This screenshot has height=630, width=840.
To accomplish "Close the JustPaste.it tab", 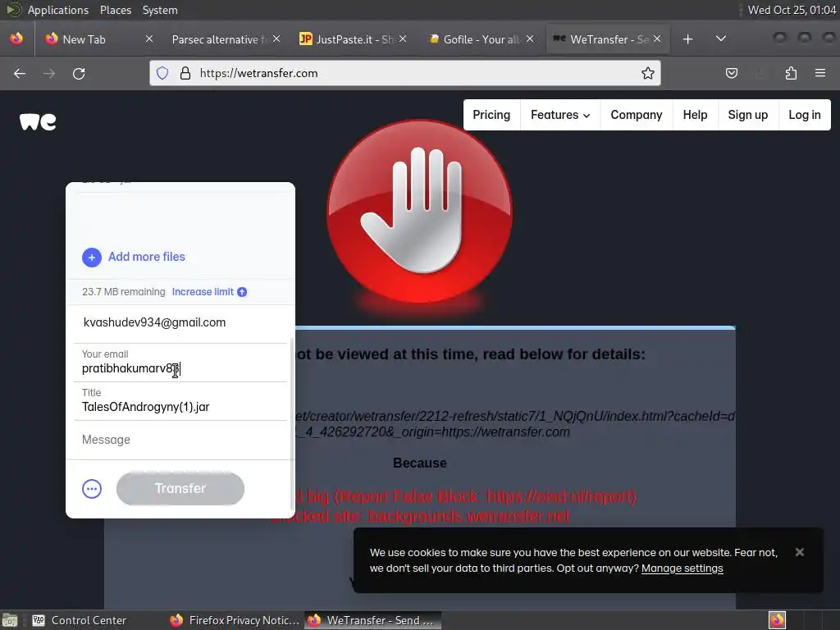I will tap(403, 39).
